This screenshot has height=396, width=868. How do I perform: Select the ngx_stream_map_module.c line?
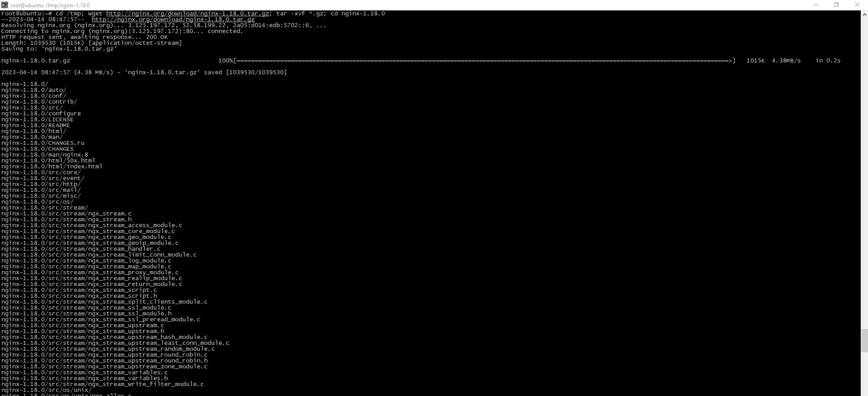tap(86, 267)
